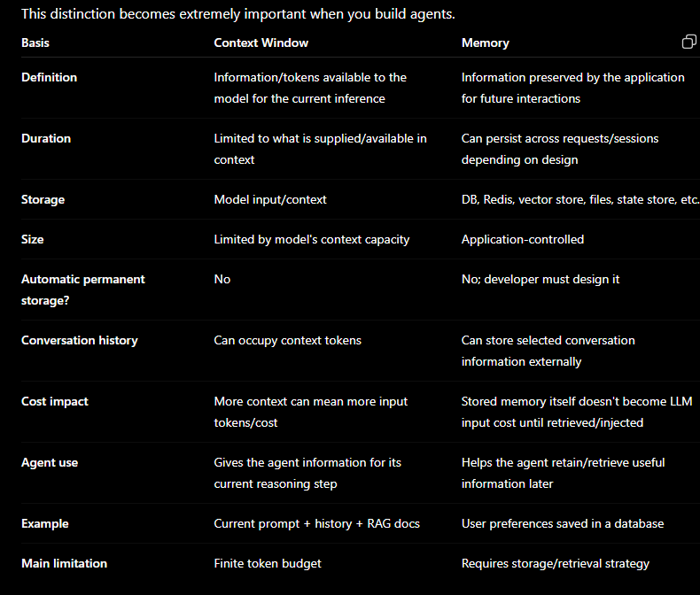Viewport: 700px width, 595px height.
Task: Click the Basis column header
Action: tap(35, 42)
